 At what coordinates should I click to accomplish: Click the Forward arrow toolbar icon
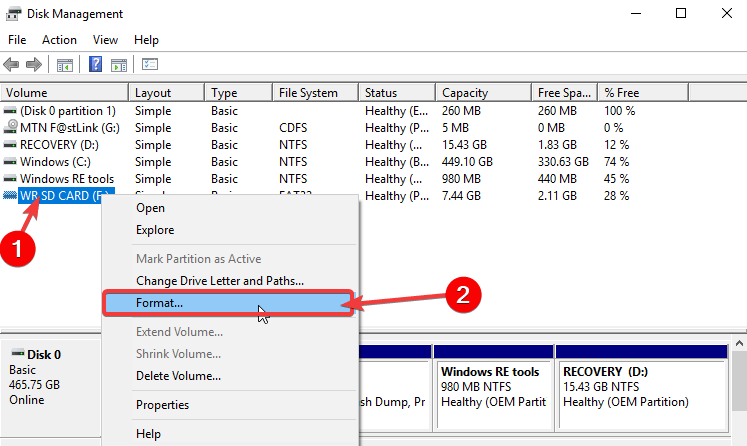click(33, 65)
